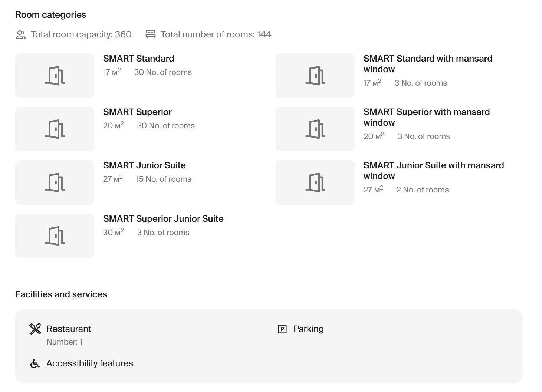Click the bed icon beside total number of rooms
This screenshot has width=542, height=392.
150,34
